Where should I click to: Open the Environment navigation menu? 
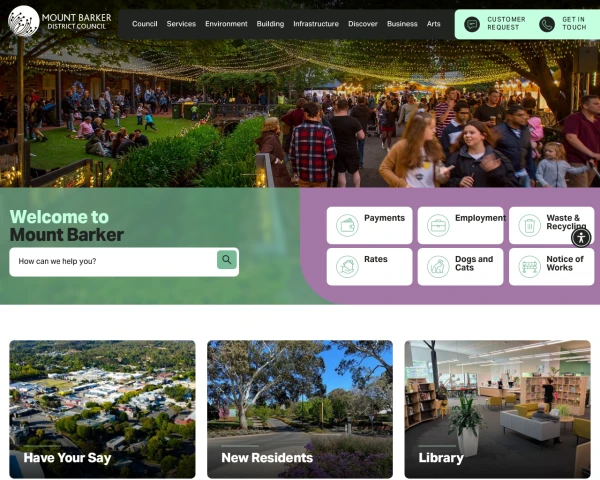pyautogui.click(x=226, y=24)
